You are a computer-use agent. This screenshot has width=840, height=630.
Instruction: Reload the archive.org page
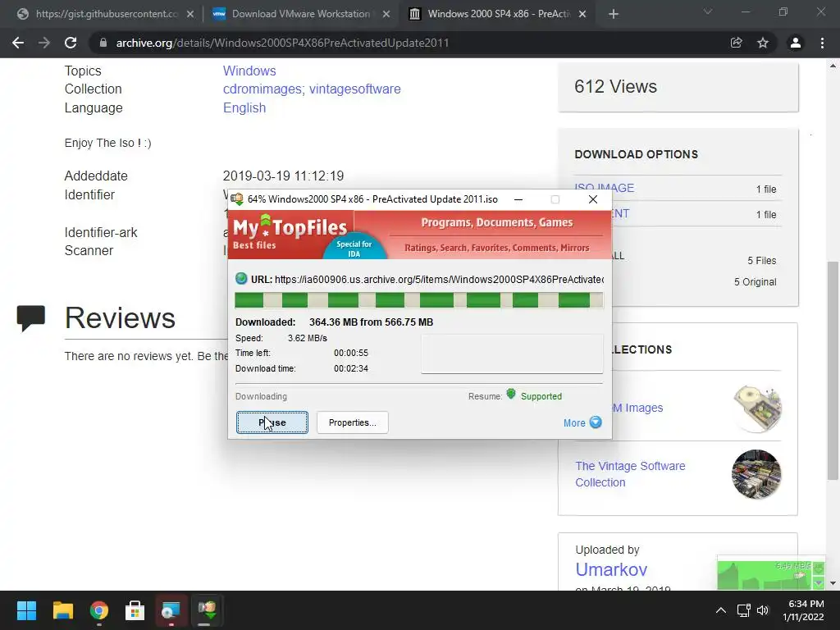point(71,43)
